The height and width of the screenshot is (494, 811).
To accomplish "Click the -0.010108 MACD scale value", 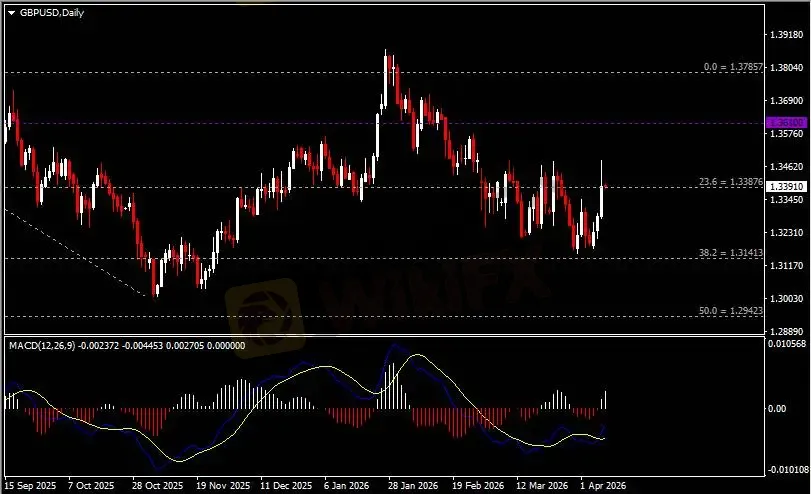I will pos(788,470).
